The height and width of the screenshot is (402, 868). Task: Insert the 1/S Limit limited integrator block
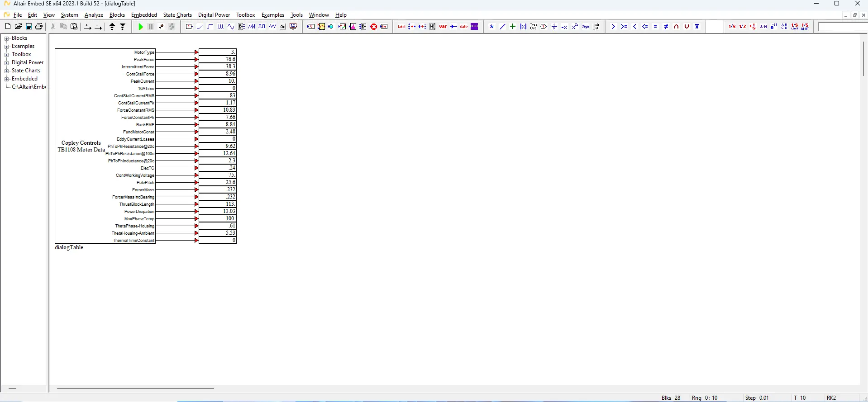795,27
